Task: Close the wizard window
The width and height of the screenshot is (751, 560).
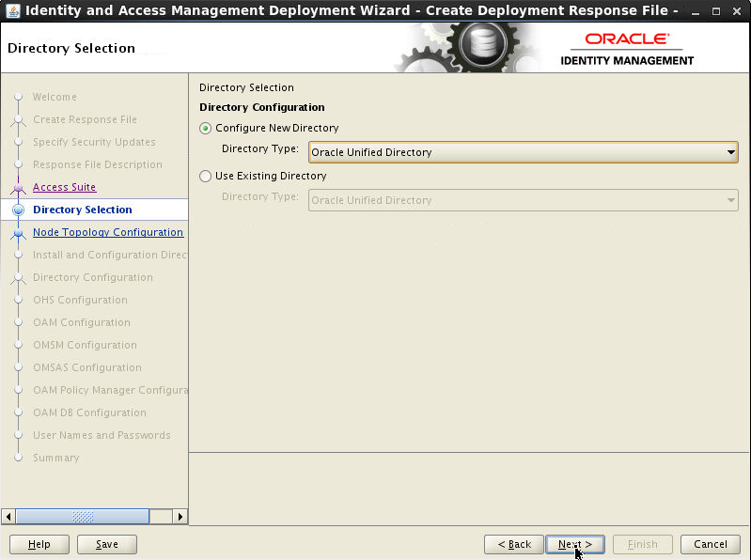Action: (x=737, y=11)
